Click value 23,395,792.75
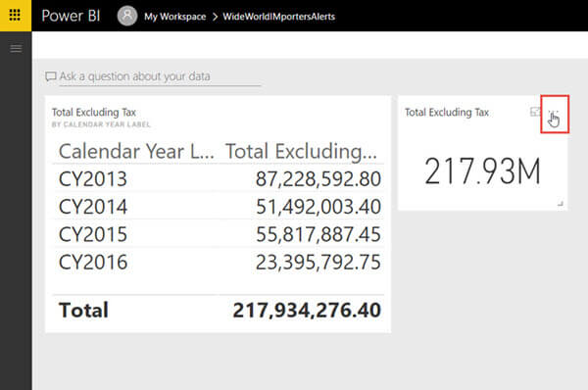Image resolution: width=588 pixels, height=390 pixels. 318,262
